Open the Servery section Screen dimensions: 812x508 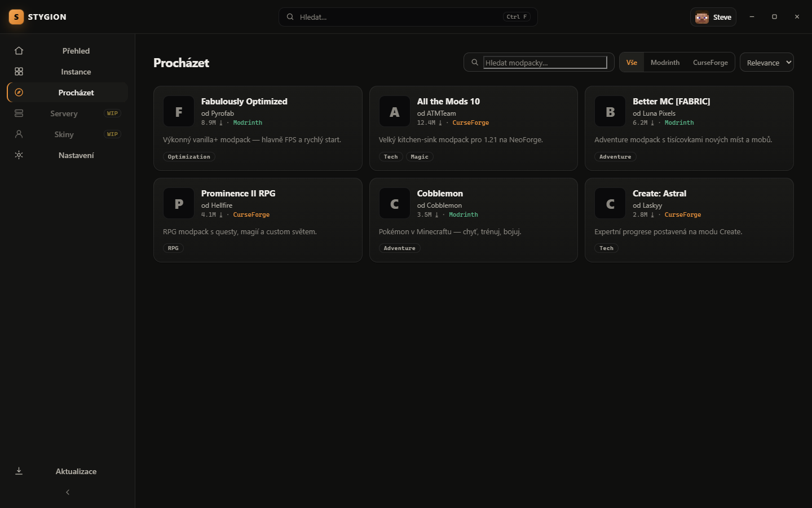tap(68, 113)
